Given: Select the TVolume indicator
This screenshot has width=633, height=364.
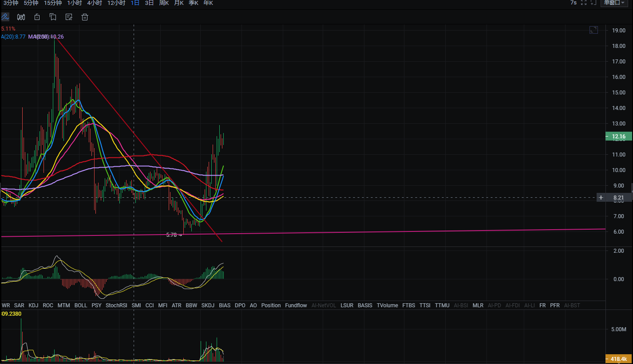Looking at the screenshot, I should pyautogui.click(x=387, y=305).
